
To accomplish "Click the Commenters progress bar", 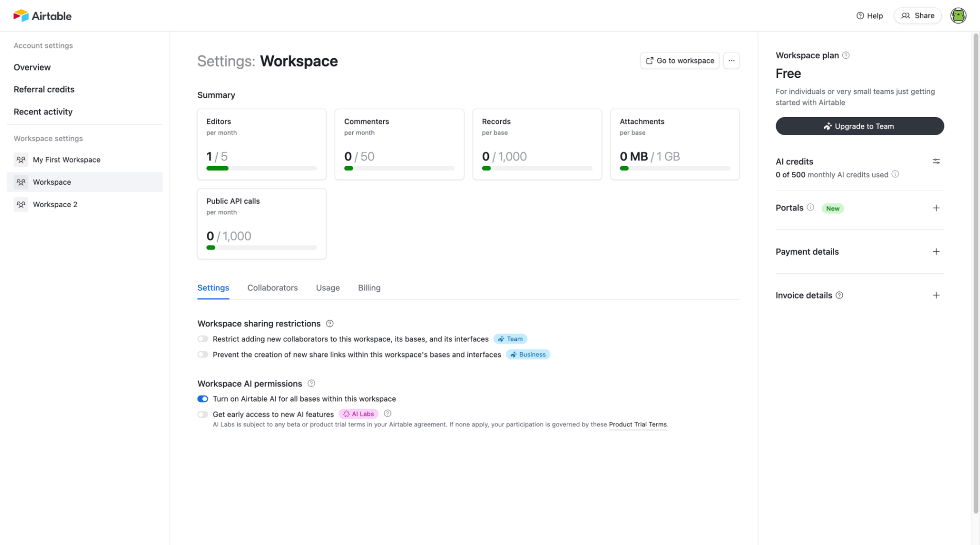I will [x=399, y=168].
